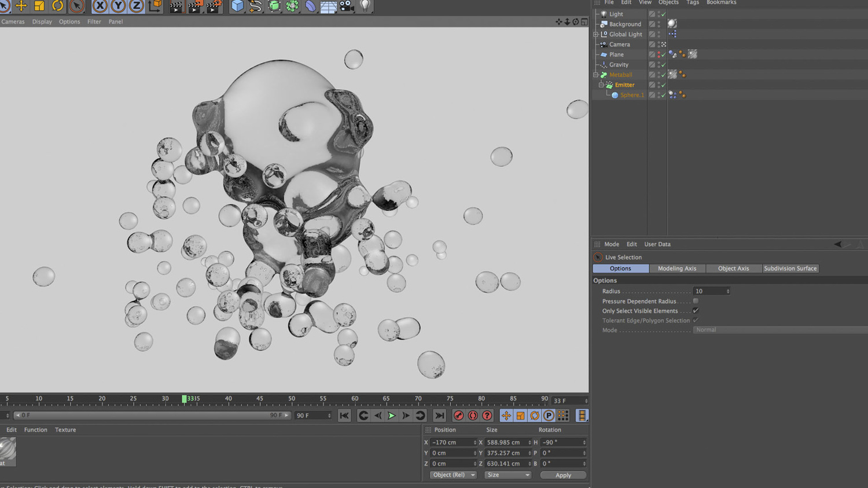The width and height of the screenshot is (868, 488).
Task: Enable Pressure Dependent Radius checkbox
Action: 696,301
